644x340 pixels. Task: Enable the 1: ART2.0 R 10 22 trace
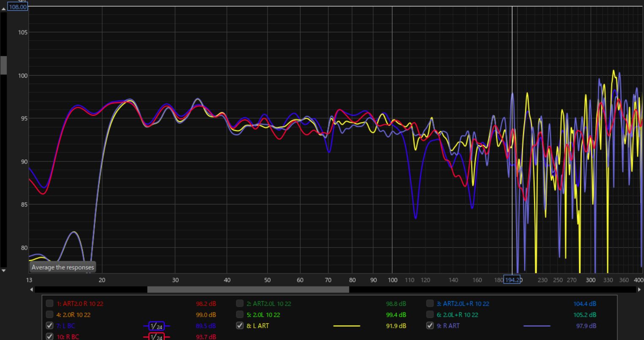[x=50, y=303]
